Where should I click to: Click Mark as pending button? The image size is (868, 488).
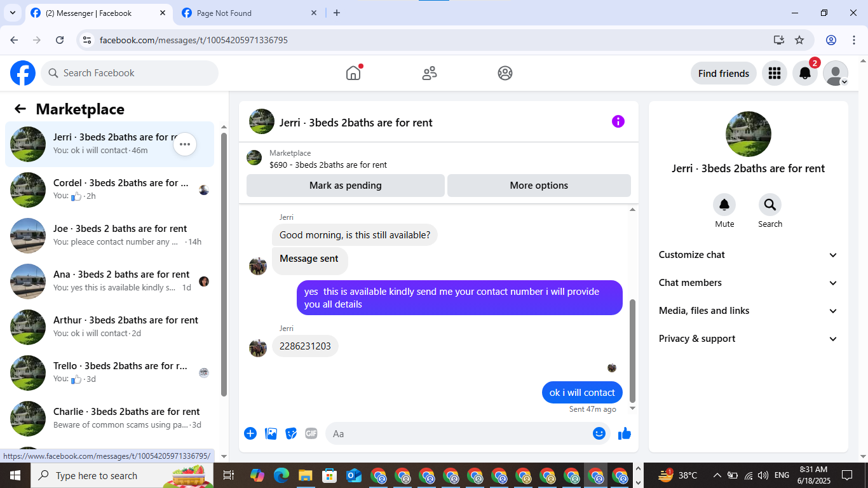click(346, 186)
